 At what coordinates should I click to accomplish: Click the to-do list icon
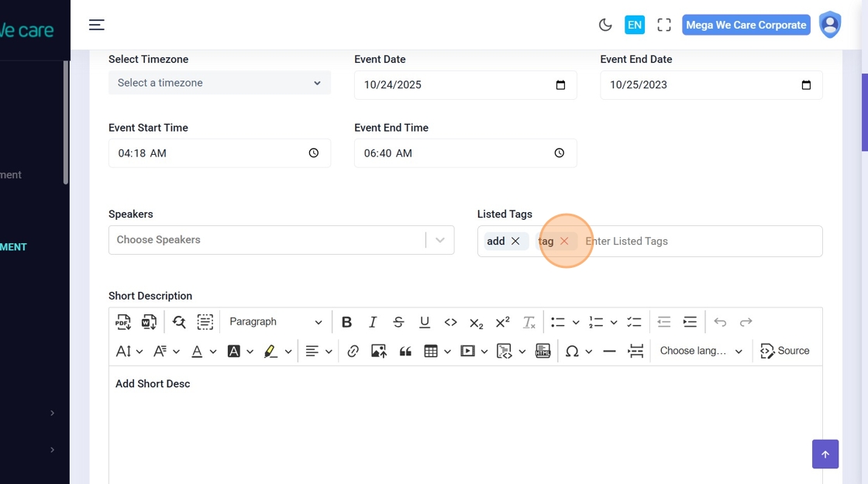click(634, 322)
